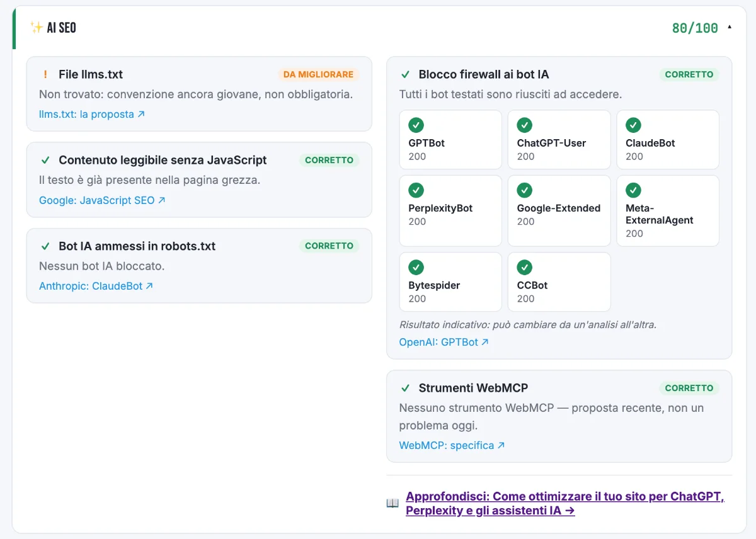Click Tutti i bot testati description text

[510, 94]
